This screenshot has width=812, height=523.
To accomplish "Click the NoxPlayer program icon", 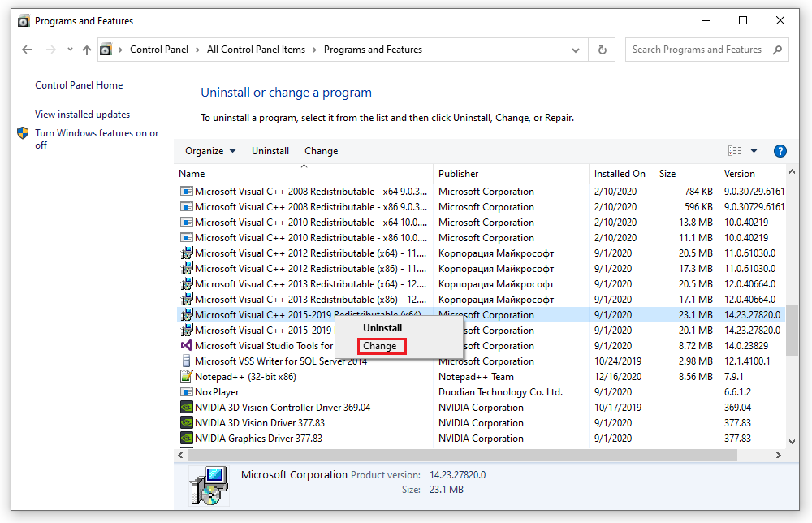I will pyautogui.click(x=185, y=391).
